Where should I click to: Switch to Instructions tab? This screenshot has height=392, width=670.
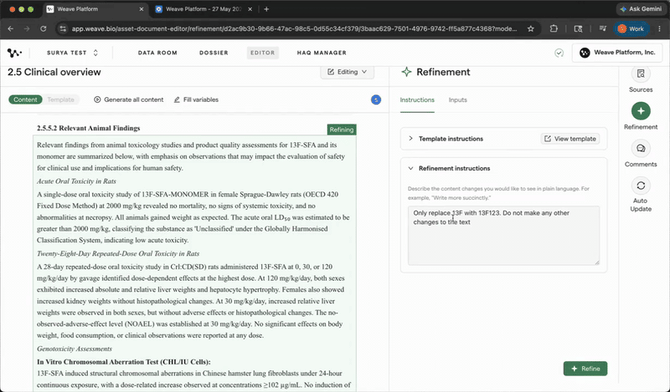point(417,100)
